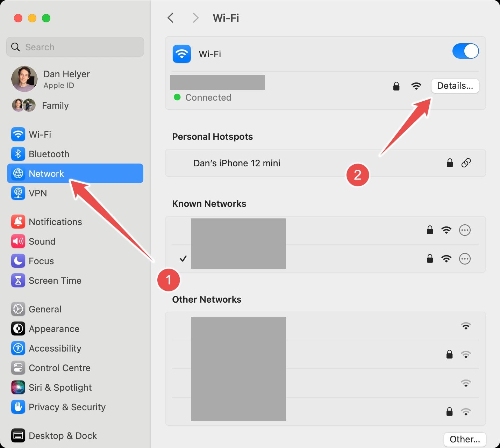
Task: Click link icon for Dan's iPhone 12 mini
Action: pos(466,163)
